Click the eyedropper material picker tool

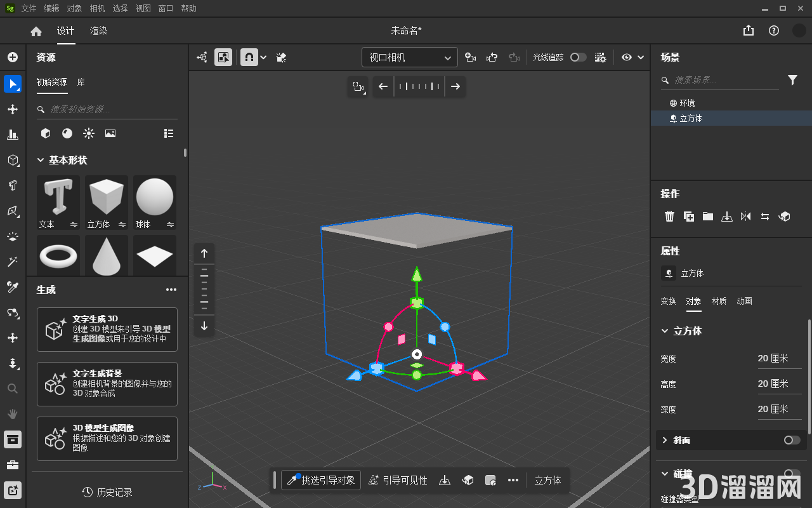click(13, 286)
